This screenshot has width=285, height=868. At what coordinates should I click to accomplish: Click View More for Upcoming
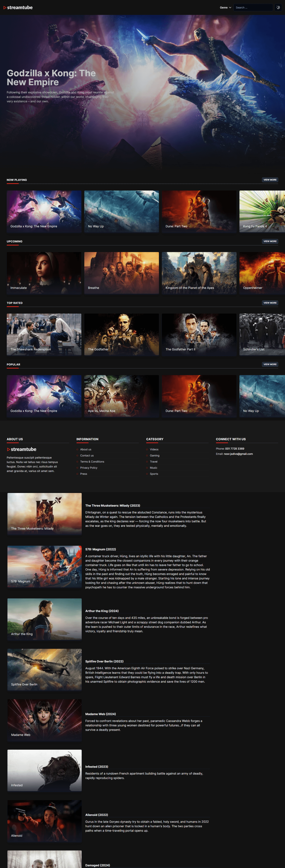pyautogui.click(x=270, y=241)
